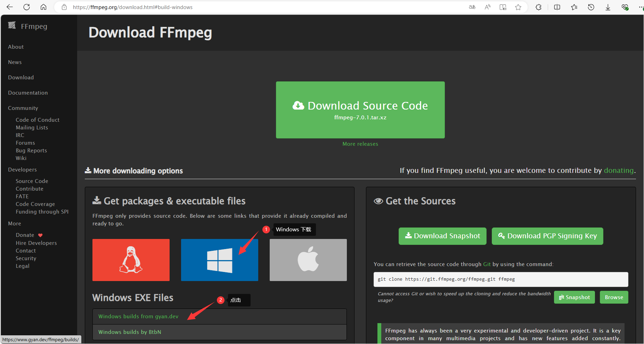This screenshot has width=644, height=344.
Task: Open Bug Reports sidebar link
Action: click(31, 151)
